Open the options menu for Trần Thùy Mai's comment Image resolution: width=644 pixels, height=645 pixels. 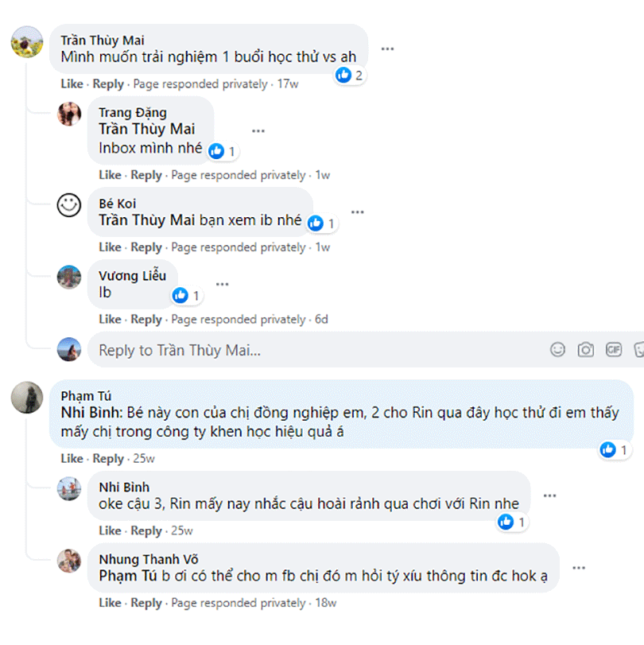pos(387,49)
